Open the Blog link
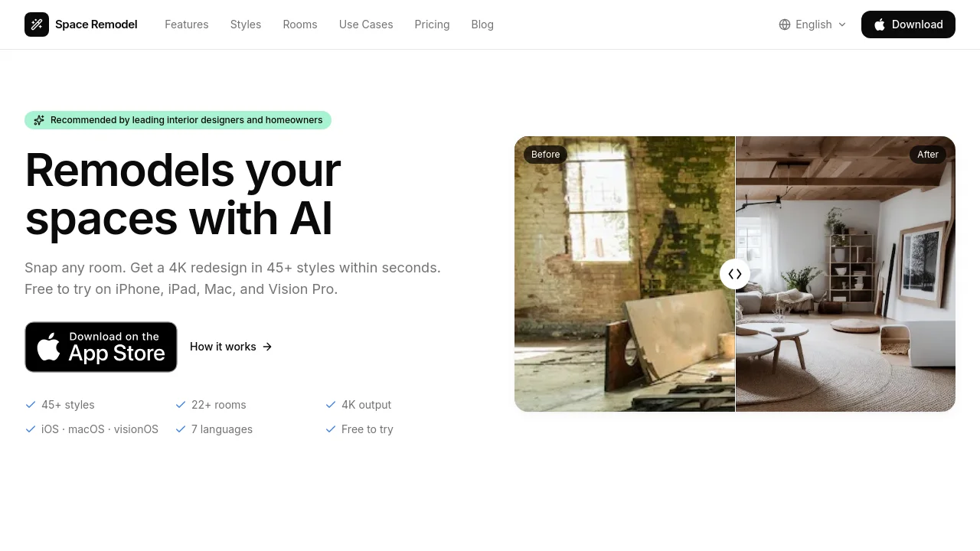 pyautogui.click(x=482, y=24)
